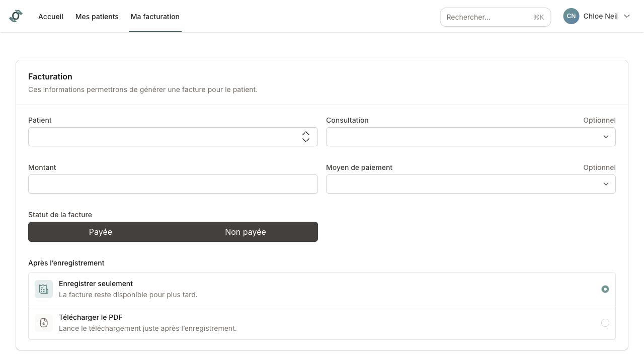Select Enregistrer seulement radio button

pyautogui.click(x=605, y=289)
